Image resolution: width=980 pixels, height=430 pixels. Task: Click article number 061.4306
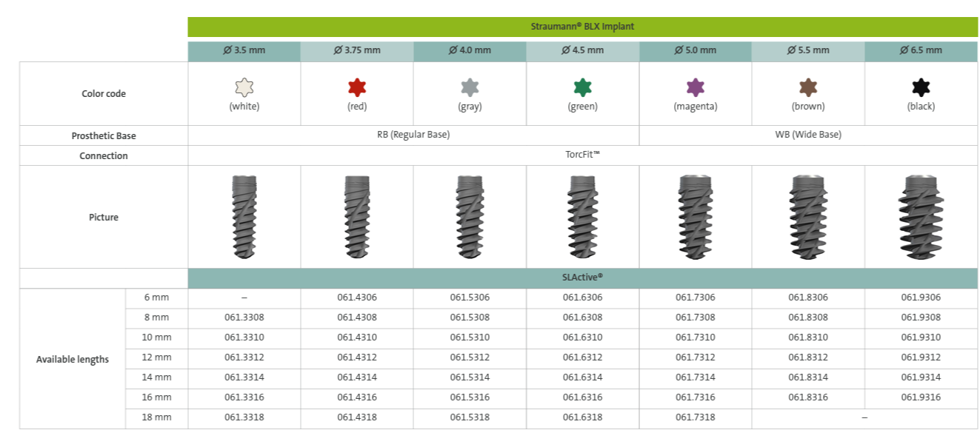[x=358, y=298]
